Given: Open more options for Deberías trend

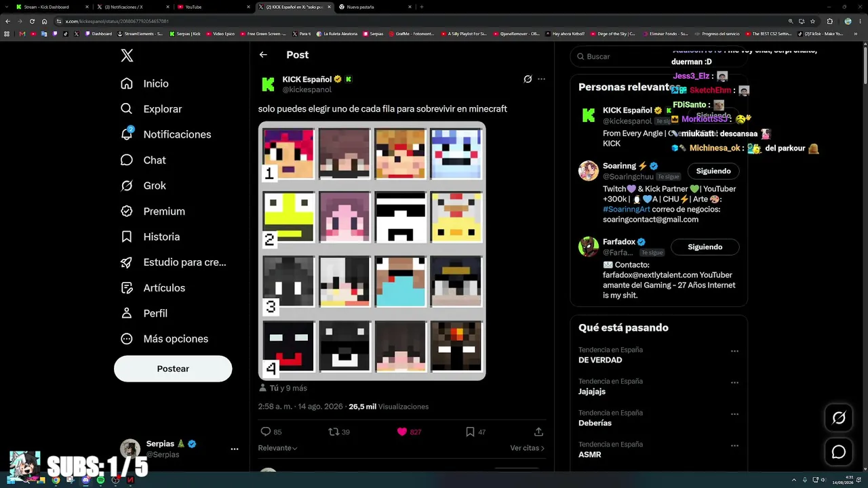Looking at the screenshot, I should (x=734, y=414).
